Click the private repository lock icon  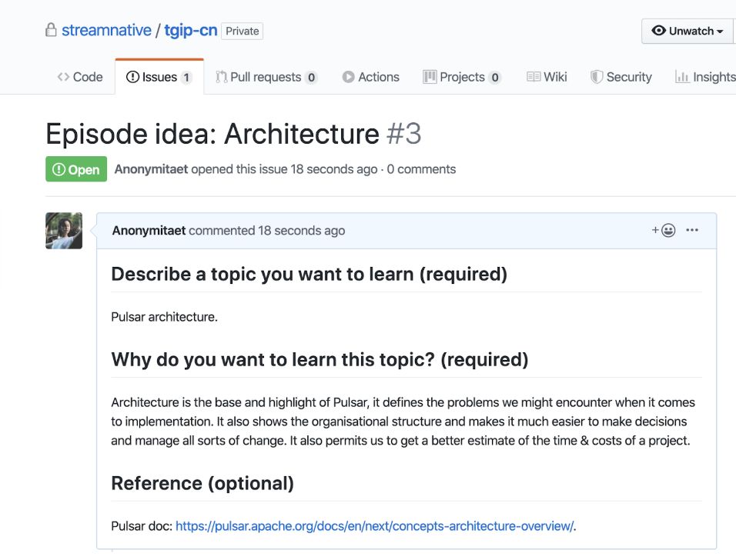[x=51, y=30]
